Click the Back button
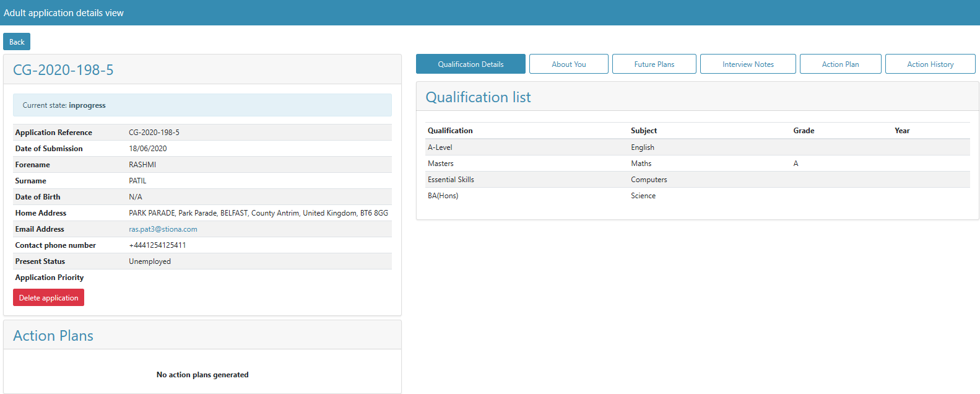Image resolution: width=980 pixels, height=394 pixels. pyautogui.click(x=17, y=42)
